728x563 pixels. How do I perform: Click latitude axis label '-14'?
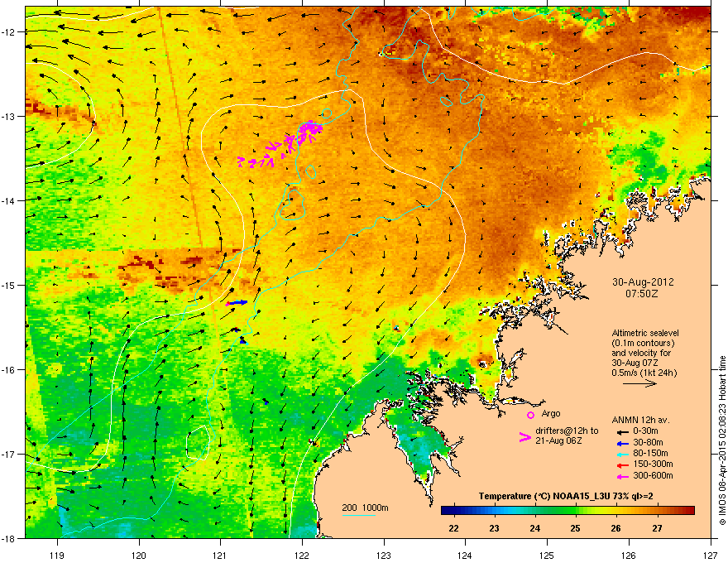pos(8,200)
